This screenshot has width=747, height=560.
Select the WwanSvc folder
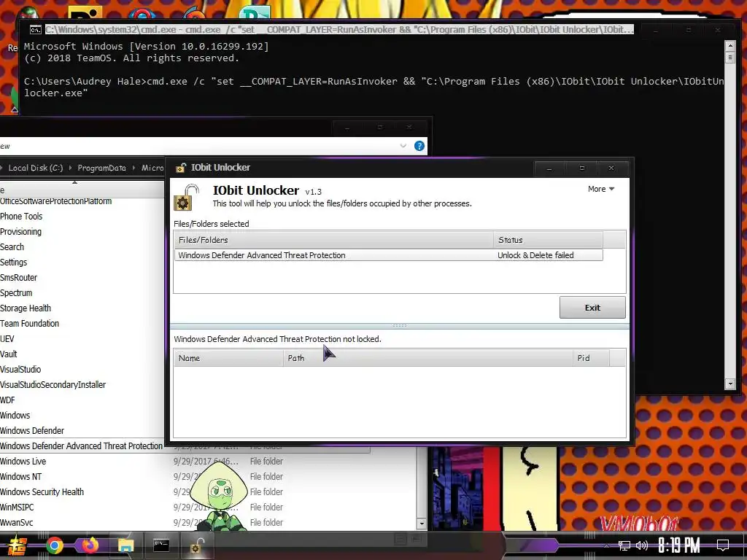[x=17, y=522]
